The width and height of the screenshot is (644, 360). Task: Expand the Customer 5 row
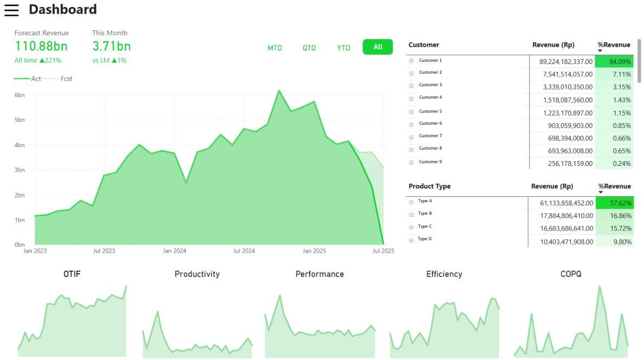pos(411,112)
